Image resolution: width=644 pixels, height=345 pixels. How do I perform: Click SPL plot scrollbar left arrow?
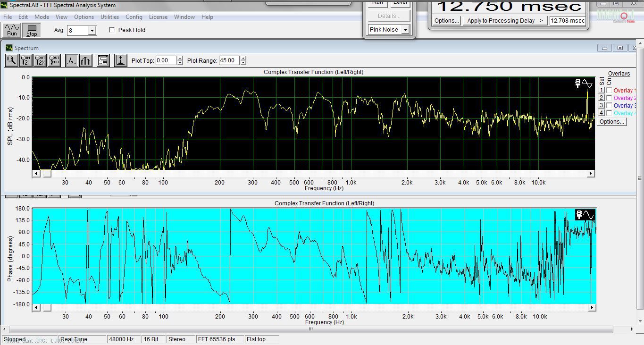pyautogui.click(x=36, y=174)
